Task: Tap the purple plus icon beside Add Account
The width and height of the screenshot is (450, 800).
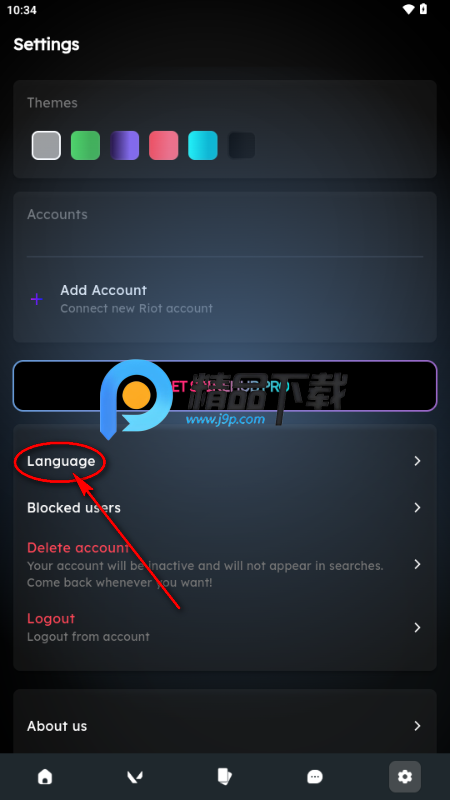Action: (36, 299)
